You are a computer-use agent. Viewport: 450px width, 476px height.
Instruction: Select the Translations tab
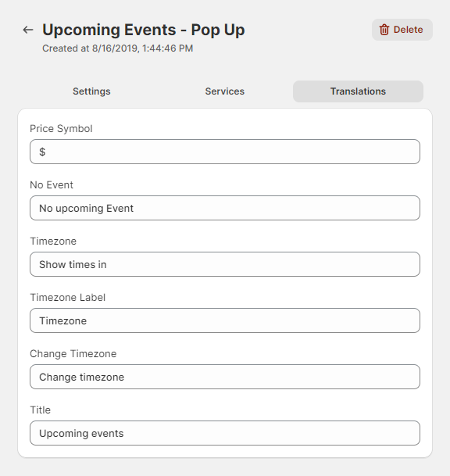tap(358, 91)
